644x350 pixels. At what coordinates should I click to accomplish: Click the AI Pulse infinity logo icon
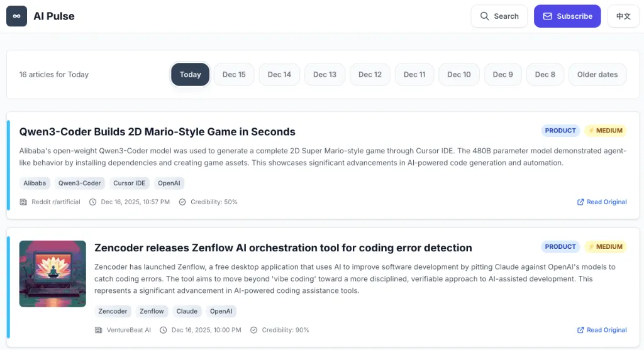(x=16, y=16)
